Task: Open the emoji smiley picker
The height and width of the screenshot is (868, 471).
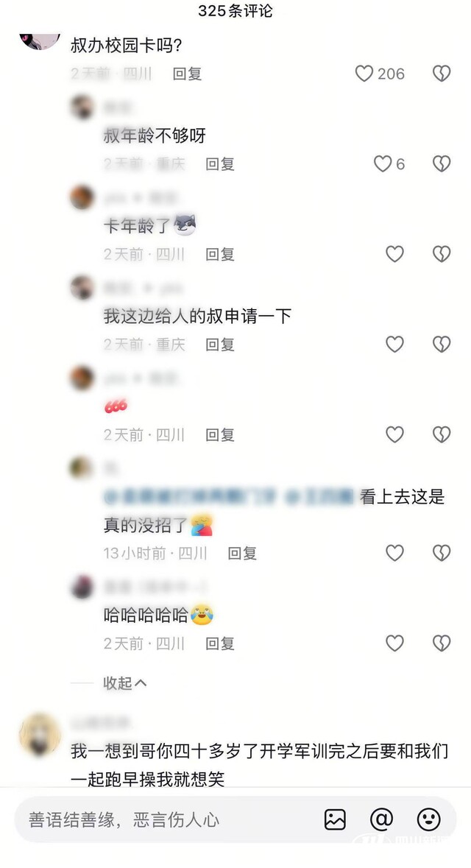Action: (x=429, y=819)
